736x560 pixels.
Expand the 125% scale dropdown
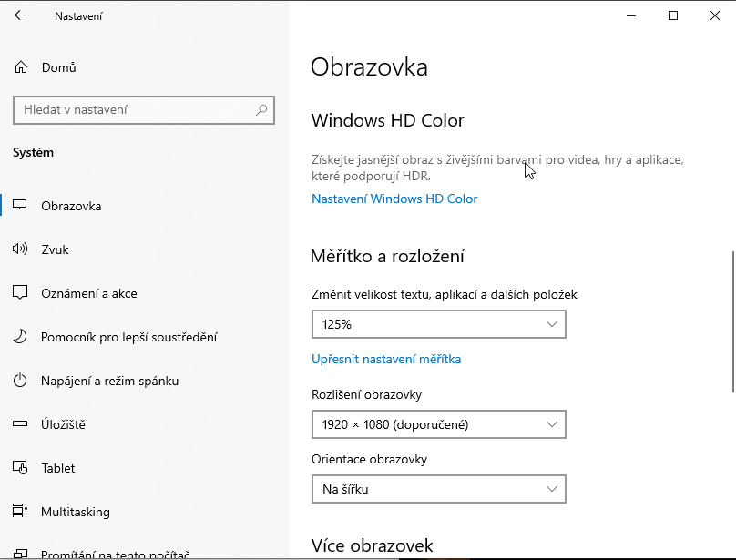tap(438, 324)
